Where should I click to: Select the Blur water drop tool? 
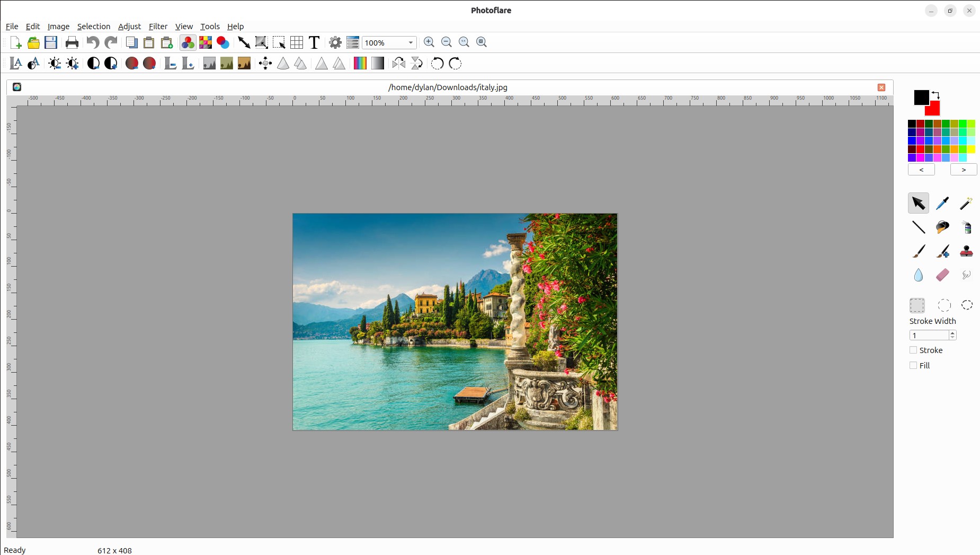(919, 275)
